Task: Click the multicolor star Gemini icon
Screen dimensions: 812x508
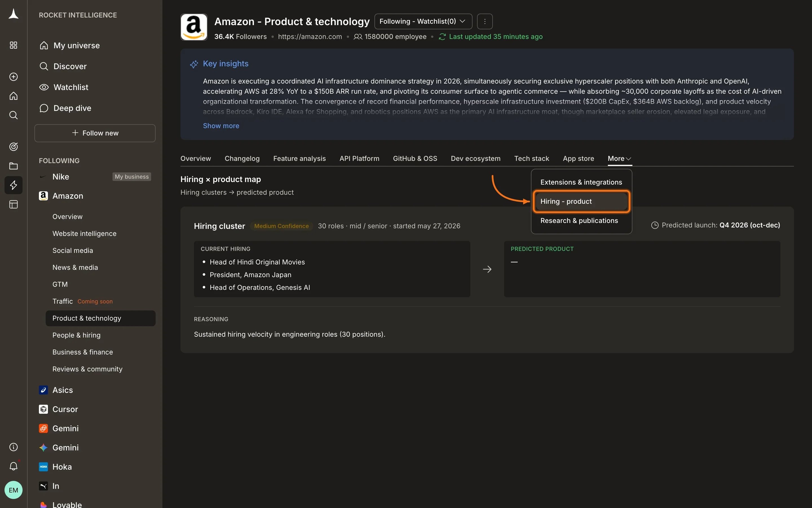Action: (x=43, y=448)
